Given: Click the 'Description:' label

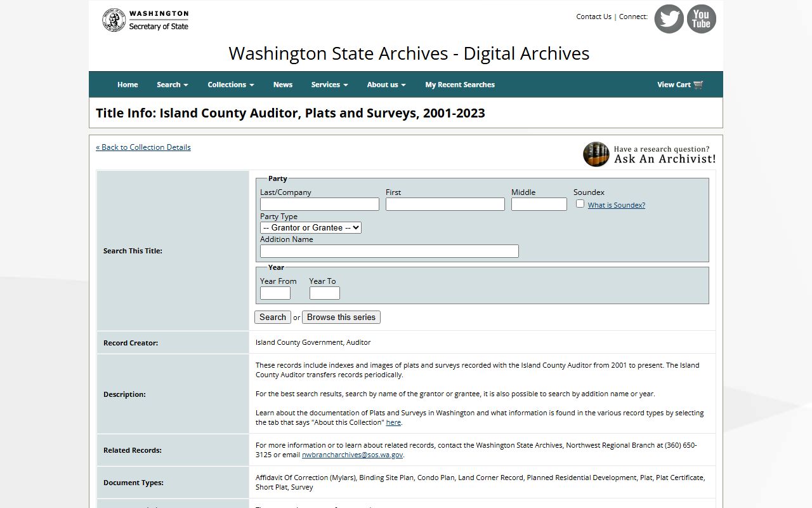Looking at the screenshot, I should (124, 394).
